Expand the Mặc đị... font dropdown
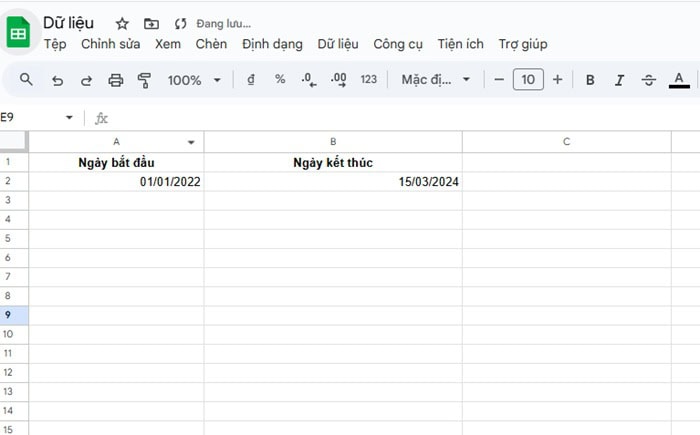 pyautogui.click(x=436, y=80)
